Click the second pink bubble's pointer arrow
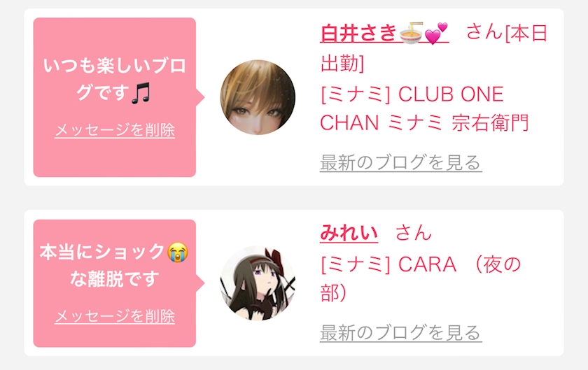 [200, 283]
